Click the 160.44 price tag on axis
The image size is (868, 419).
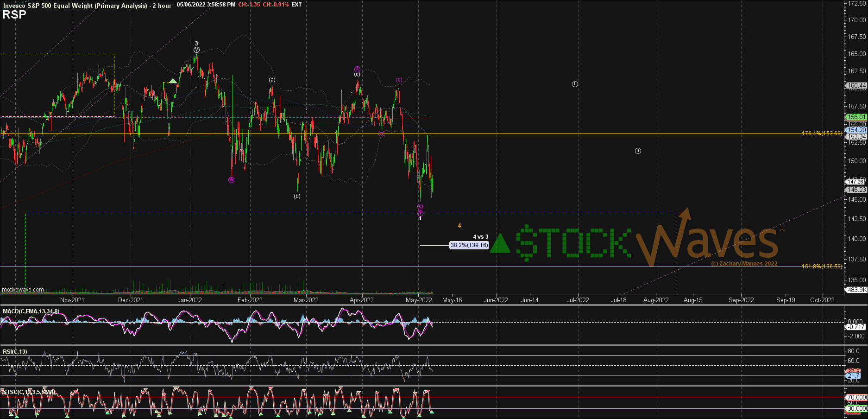pyautogui.click(x=856, y=85)
